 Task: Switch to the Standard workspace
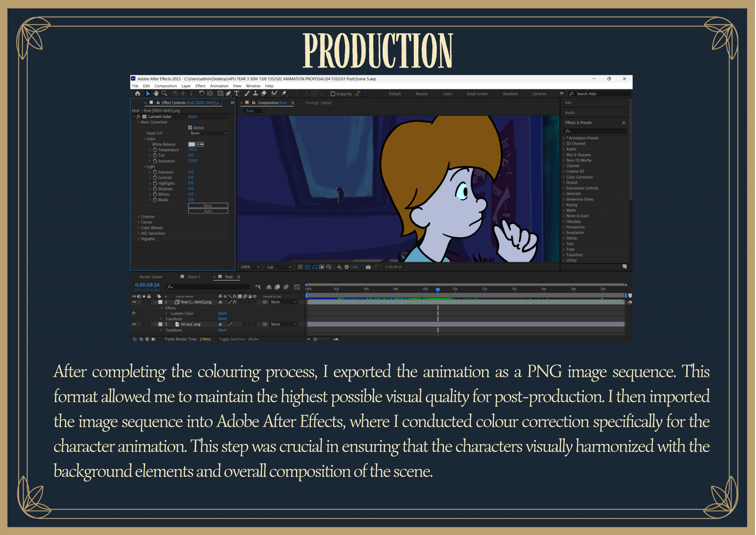(510, 94)
